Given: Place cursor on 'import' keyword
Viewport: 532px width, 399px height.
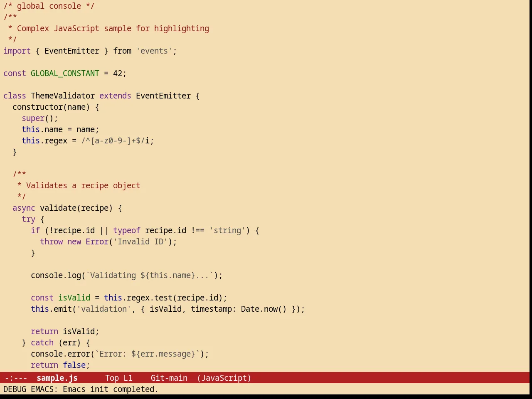Looking at the screenshot, I should (17, 51).
